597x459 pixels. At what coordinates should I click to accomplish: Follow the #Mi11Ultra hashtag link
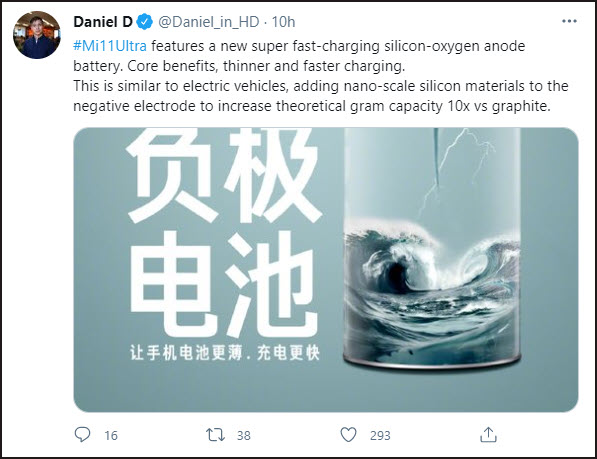point(110,46)
